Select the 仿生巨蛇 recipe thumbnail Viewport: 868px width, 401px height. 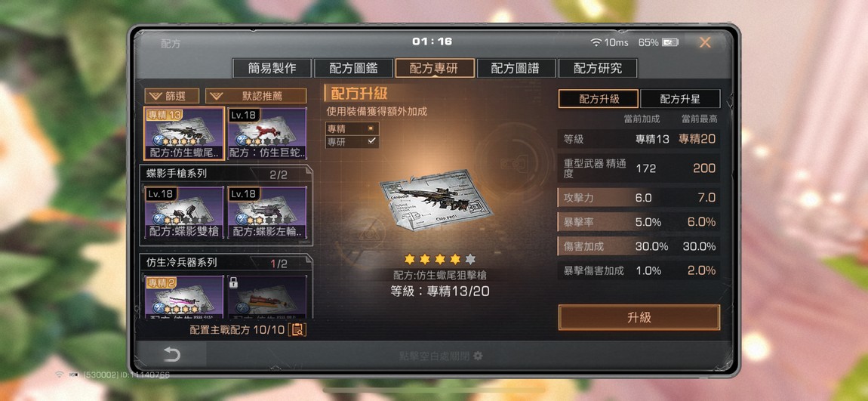[267, 134]
